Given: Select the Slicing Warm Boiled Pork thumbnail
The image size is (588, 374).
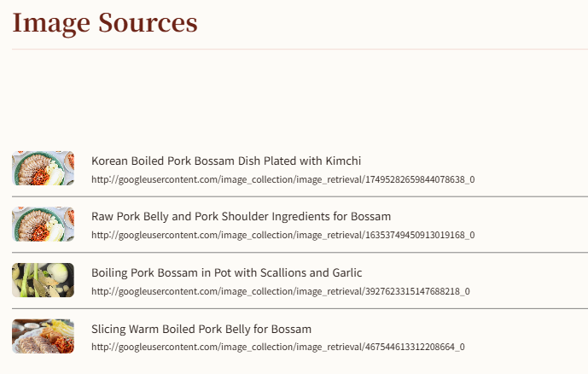Looking at the screenshot, I should 44,336.
